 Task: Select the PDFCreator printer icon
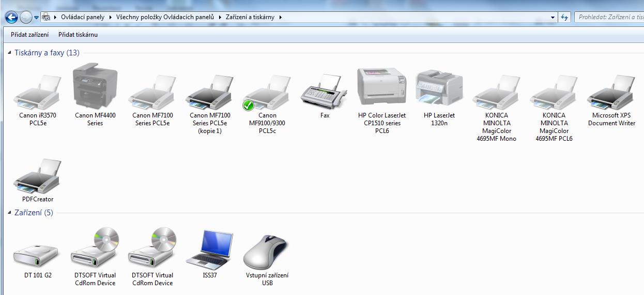click(38, 176)
